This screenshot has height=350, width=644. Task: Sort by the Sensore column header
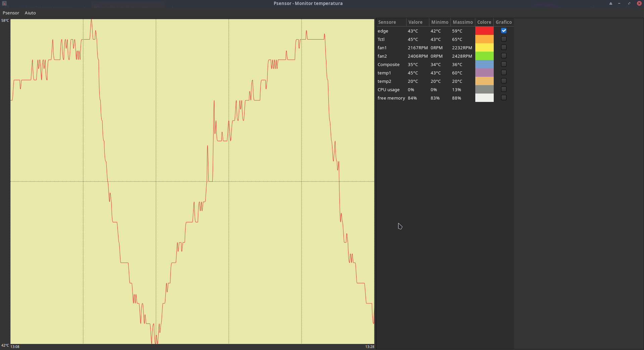391,22
